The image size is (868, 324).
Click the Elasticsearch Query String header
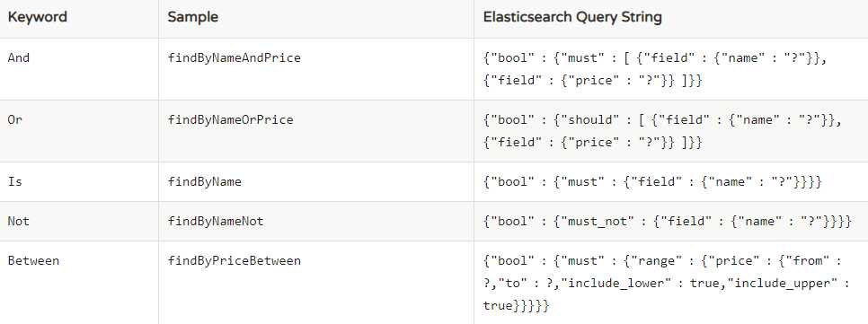coord(572,16)
